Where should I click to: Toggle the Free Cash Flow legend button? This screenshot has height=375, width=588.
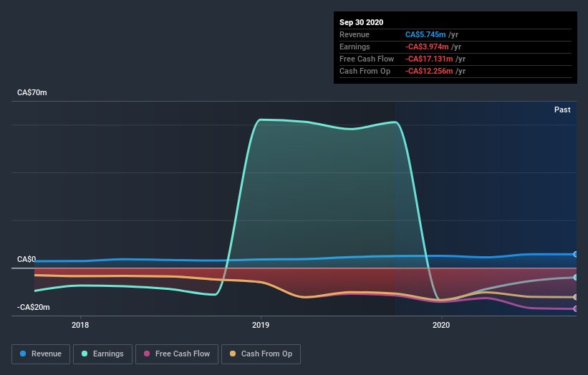point(177,354)
